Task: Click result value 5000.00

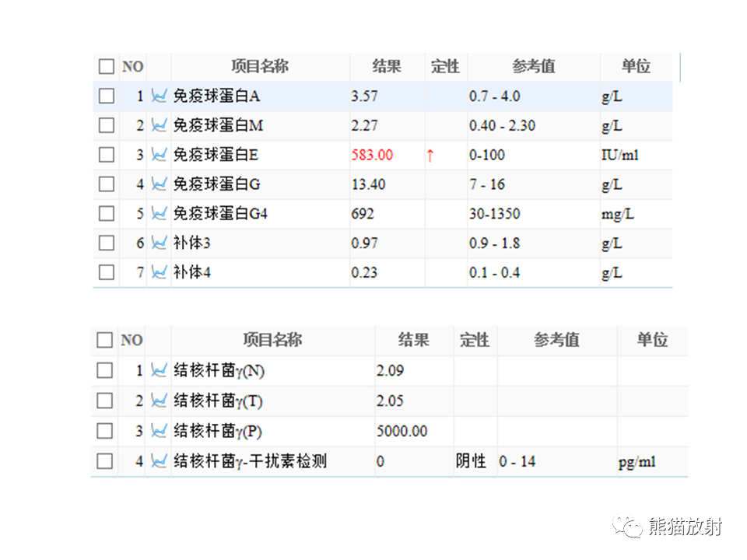Action: click(402, 432)
